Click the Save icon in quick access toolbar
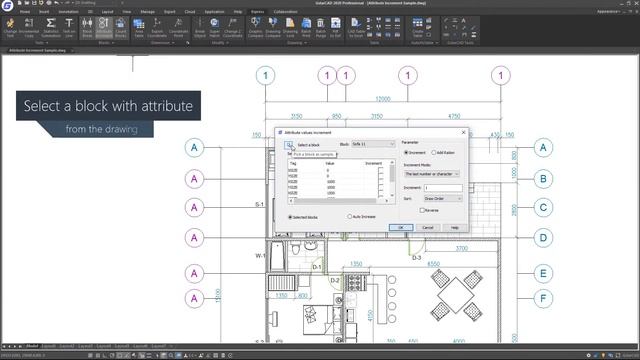This screenshot has height=360, width=640. pyautogui.click(x=34, y=3)
